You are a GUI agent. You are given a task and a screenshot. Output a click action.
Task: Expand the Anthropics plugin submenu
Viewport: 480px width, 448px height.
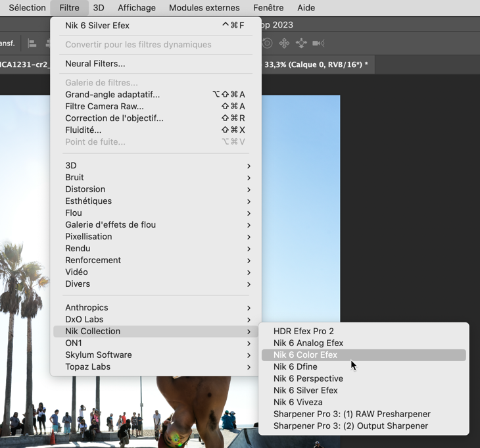pyautogui.click(x=156, y=307)
